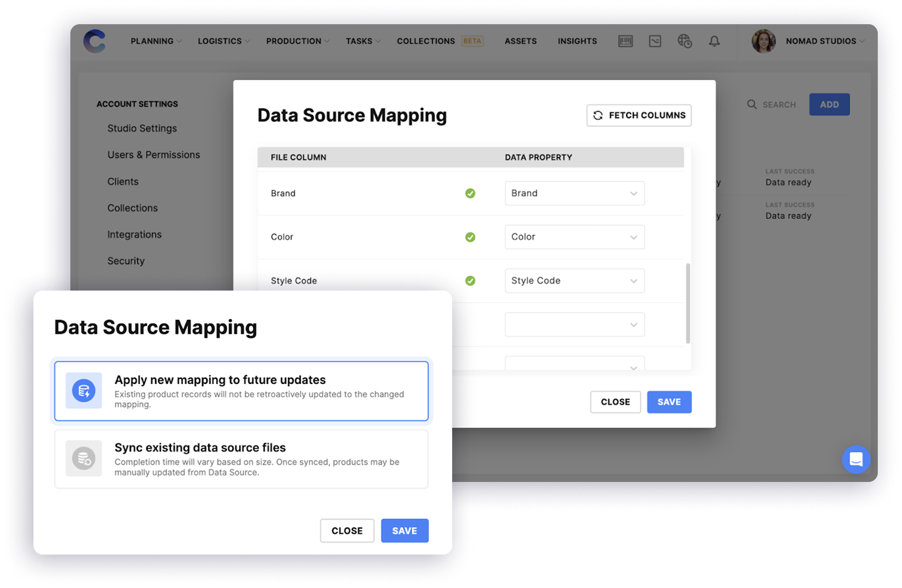This screenshot has height=588, width=902.
Task: Open Studio Settings in the sidebar
Action: (142, 128)
